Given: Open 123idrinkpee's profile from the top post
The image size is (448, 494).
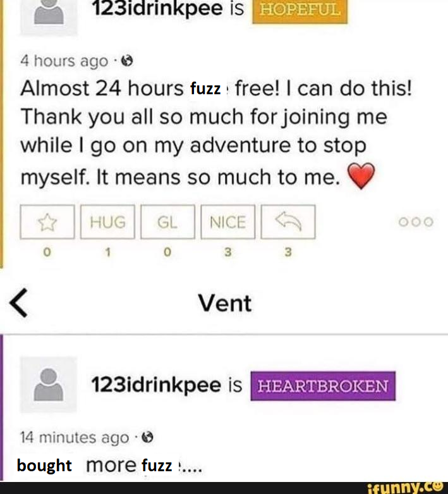Looking at the screenshot, I should point(157,10).
